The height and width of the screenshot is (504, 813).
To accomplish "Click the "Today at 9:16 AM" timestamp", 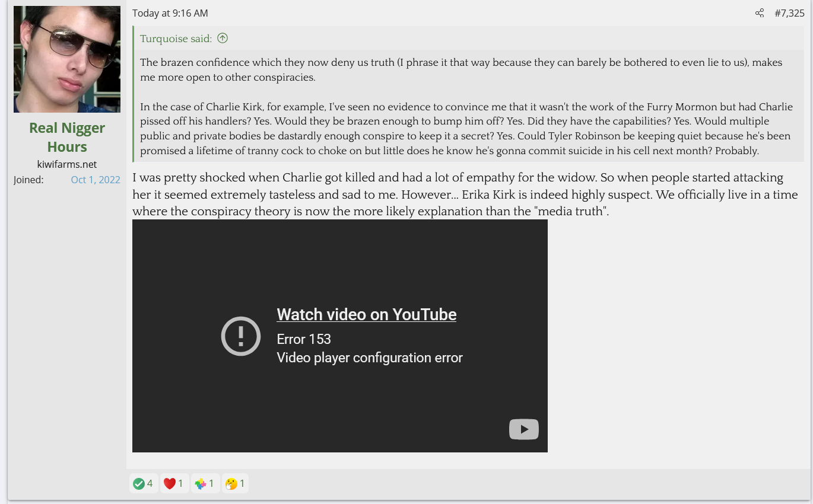I will click(170, 13).
